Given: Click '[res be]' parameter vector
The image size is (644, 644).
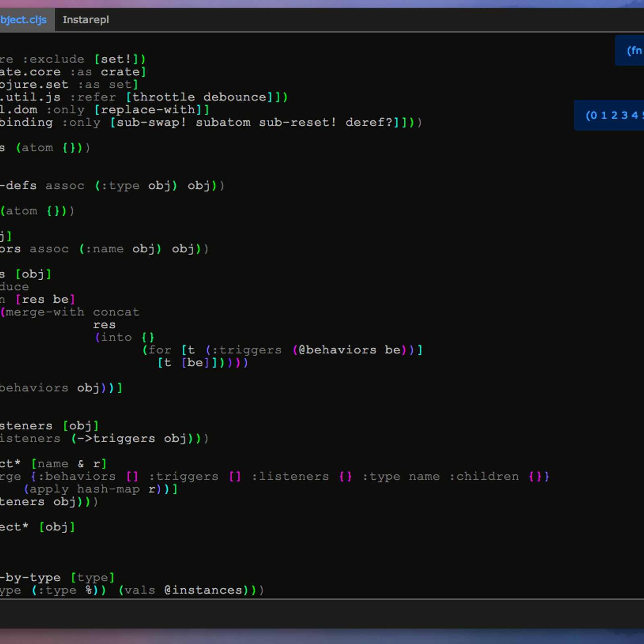Looking at the screenshot, I should pos(45,299).
